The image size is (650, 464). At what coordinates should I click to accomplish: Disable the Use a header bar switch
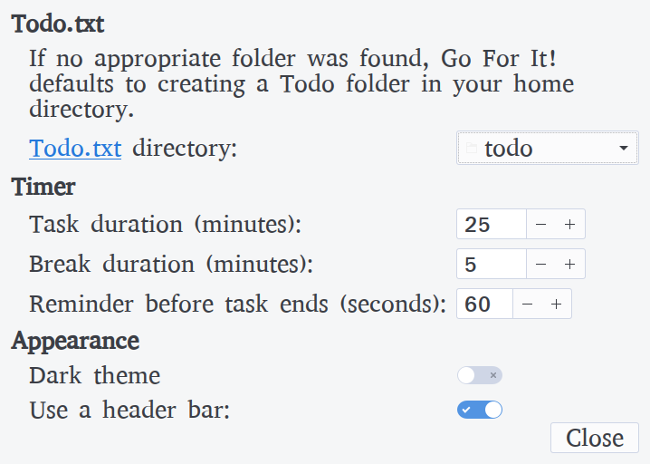tap(480, 409)
